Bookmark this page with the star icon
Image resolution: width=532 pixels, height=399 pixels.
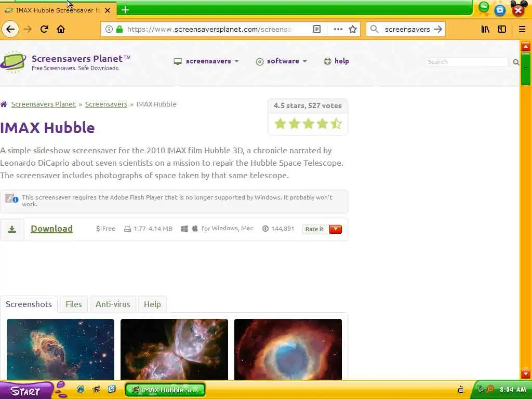[x=353, y=29]
